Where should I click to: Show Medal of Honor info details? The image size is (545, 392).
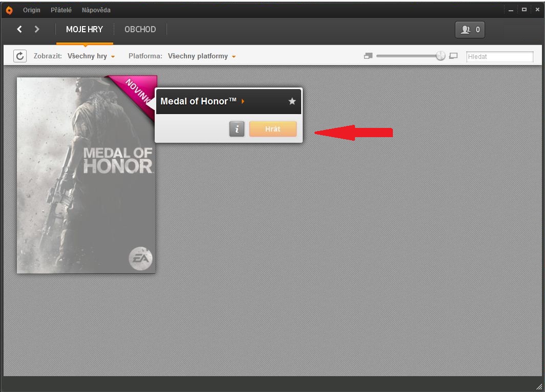pos(237,129)
